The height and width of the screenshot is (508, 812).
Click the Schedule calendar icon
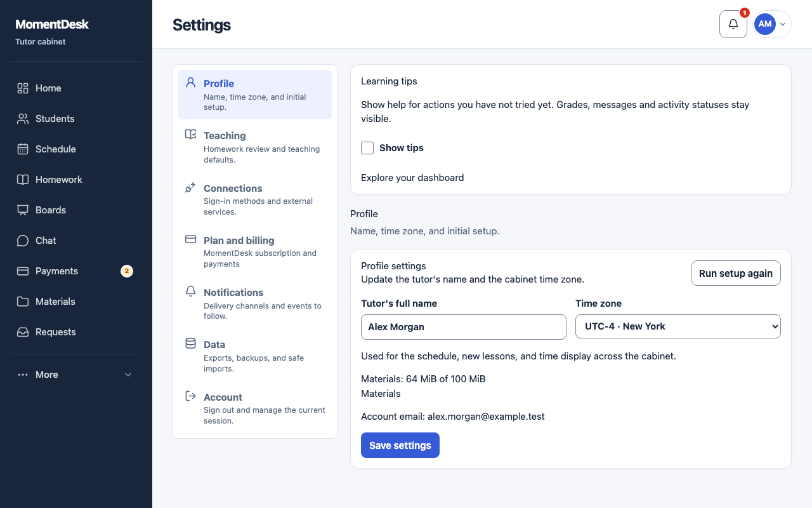point(23,149)
